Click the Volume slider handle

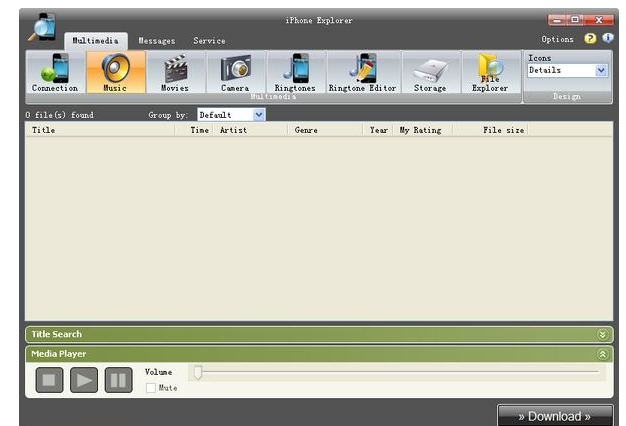tap(198, 373)
